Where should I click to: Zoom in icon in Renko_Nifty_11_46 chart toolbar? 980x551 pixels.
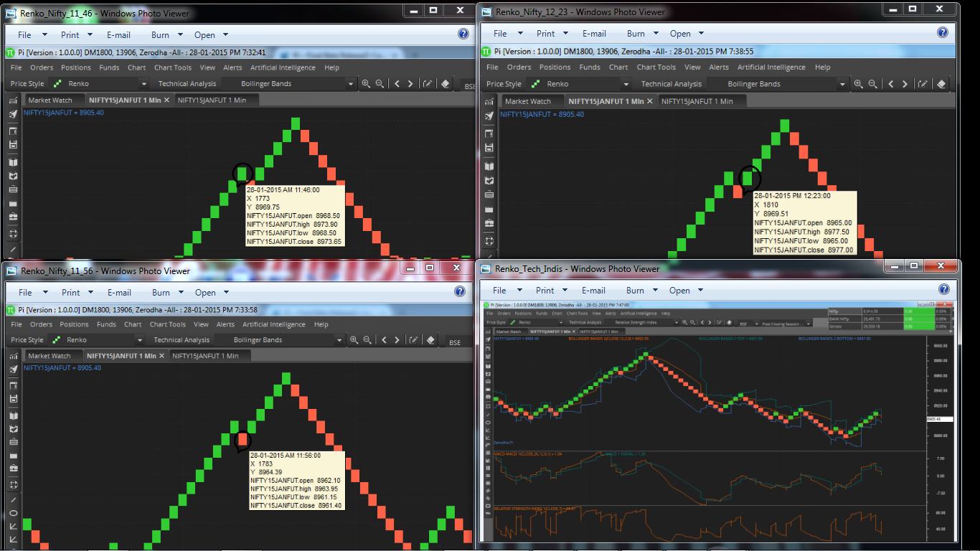pyautogui.click(x=366, y=84)
